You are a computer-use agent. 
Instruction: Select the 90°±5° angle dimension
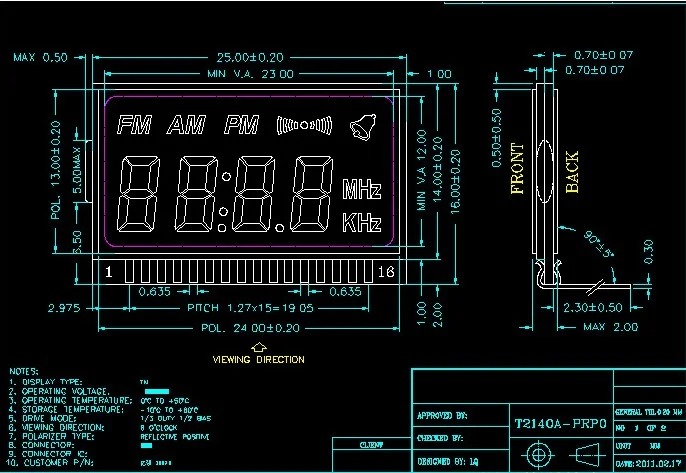tap(598, 243)
